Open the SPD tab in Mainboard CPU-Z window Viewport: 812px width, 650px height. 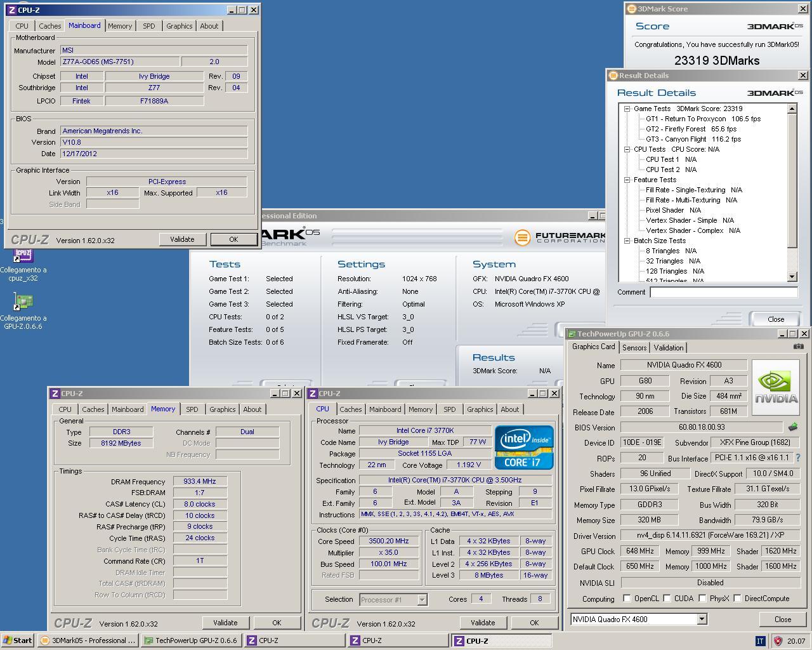pyautogui.click(x=148, y=26)
